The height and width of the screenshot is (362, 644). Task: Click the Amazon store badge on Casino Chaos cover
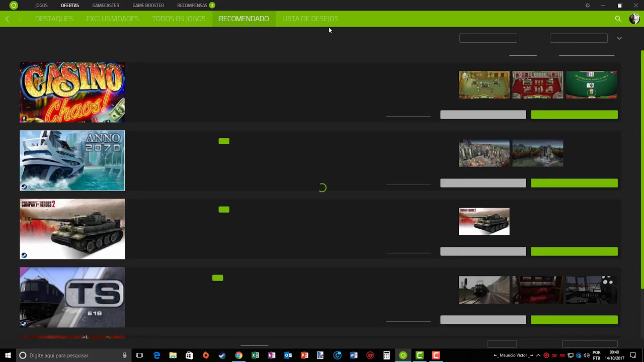click(24, 119)
